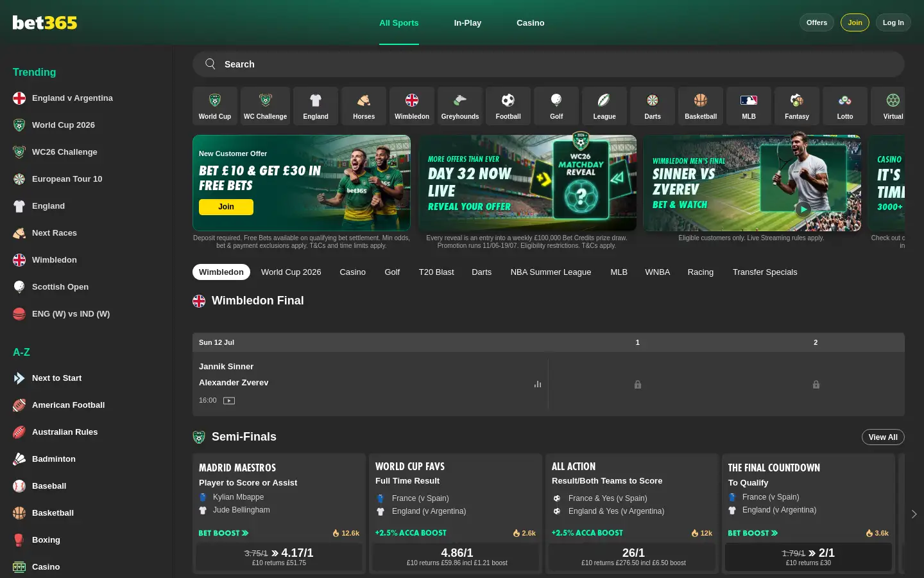The height and width of the screenshot is (578, 924).
Task: Select Transfer Specials filter tab
Action: coord(765,272)
